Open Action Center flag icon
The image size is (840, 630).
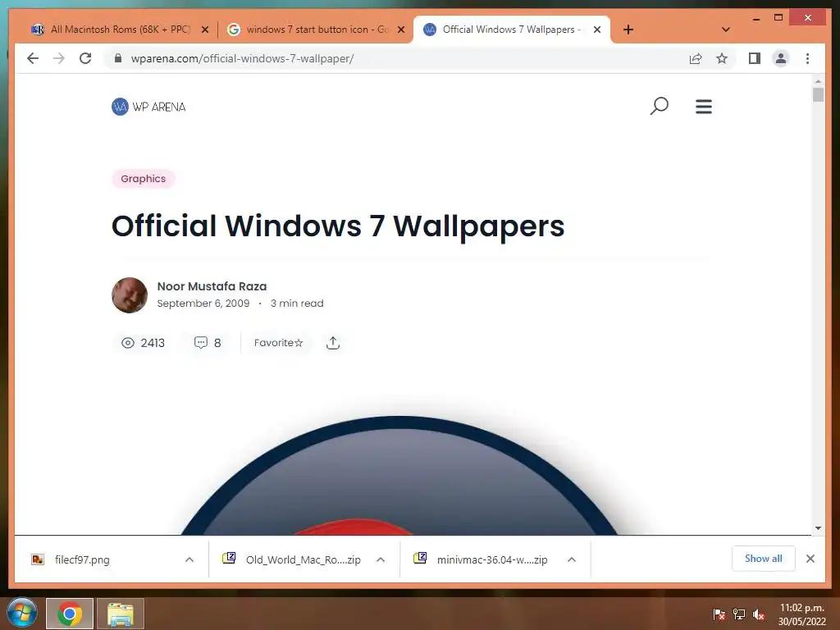[x=719, y=614]
